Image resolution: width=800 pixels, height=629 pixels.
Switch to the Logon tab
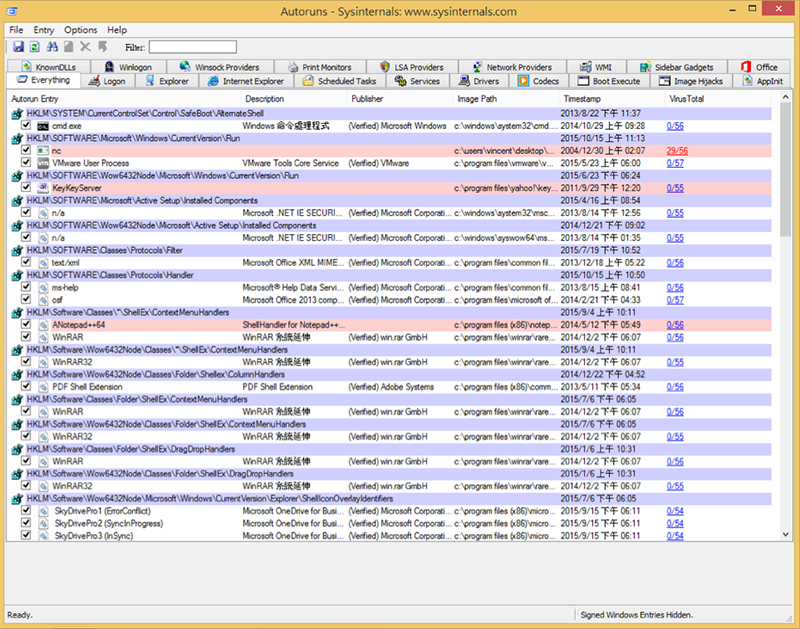click(107, 81)
